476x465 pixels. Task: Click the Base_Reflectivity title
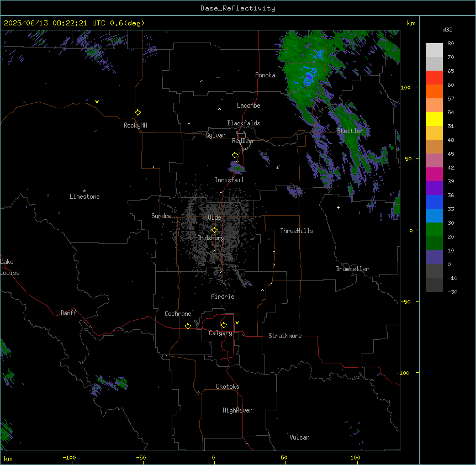tap(238, 8)
